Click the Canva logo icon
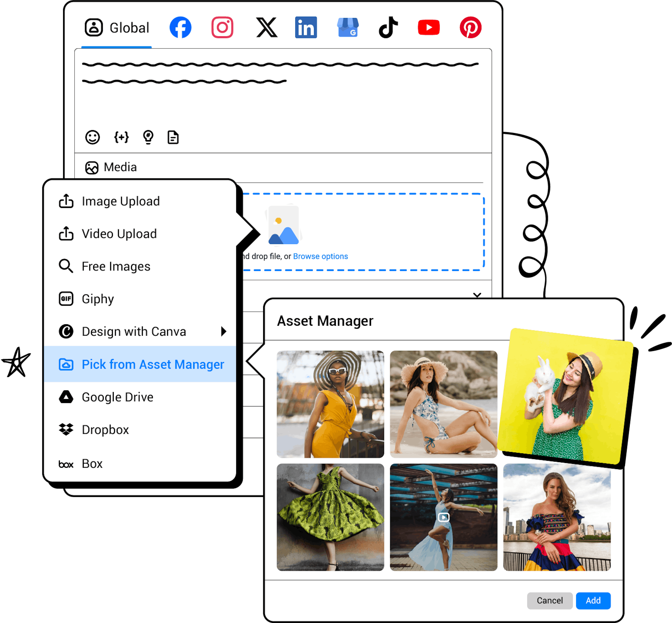The width and height of the screenshot is (672, 623). tap(66, 331)
